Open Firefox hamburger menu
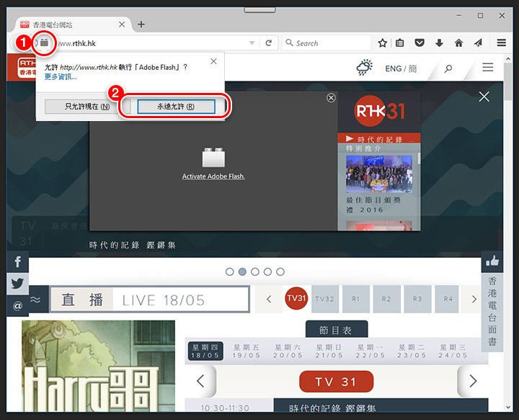This screenshot has width=519, height=420. [502, 43]
